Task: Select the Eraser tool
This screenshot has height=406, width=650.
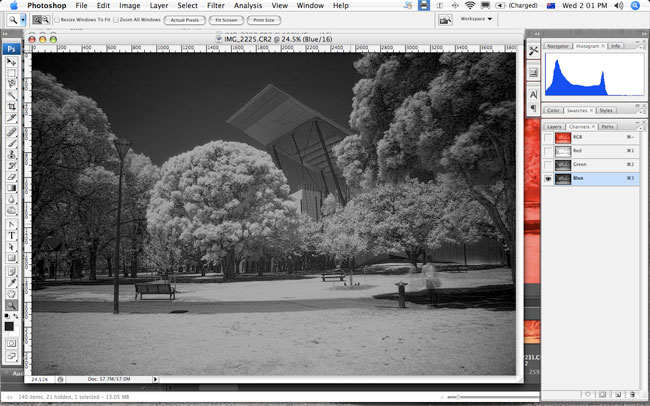Action: (12, 177)
